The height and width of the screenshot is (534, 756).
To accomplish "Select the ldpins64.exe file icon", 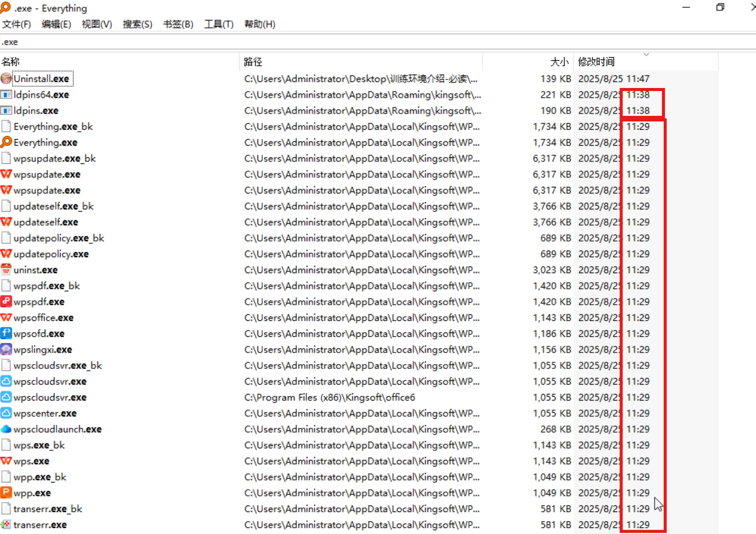I will tap(6, 95).
